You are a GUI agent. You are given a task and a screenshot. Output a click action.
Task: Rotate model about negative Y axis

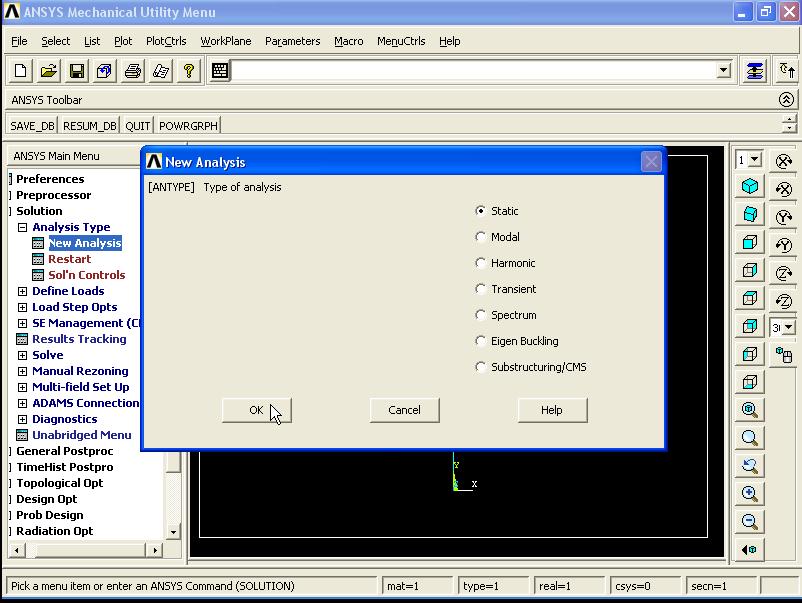(x=784, y=245)
